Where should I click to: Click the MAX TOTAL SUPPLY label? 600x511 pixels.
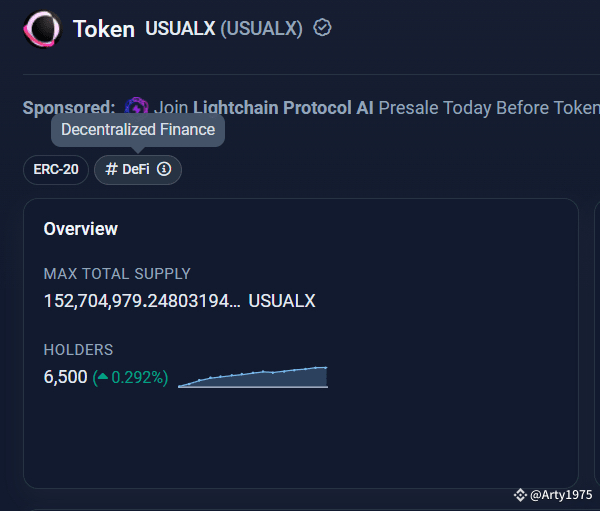click(x=117, y=273)
